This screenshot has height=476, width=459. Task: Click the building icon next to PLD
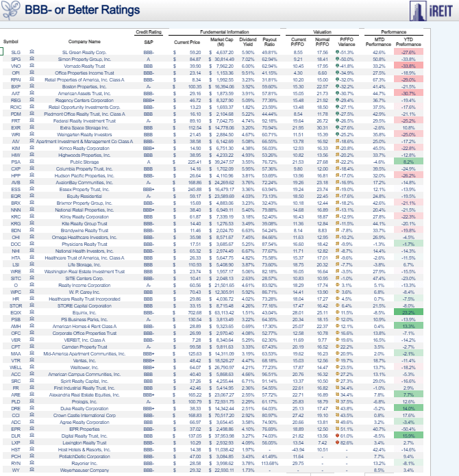pyautogui.click(x=32, y=401)
